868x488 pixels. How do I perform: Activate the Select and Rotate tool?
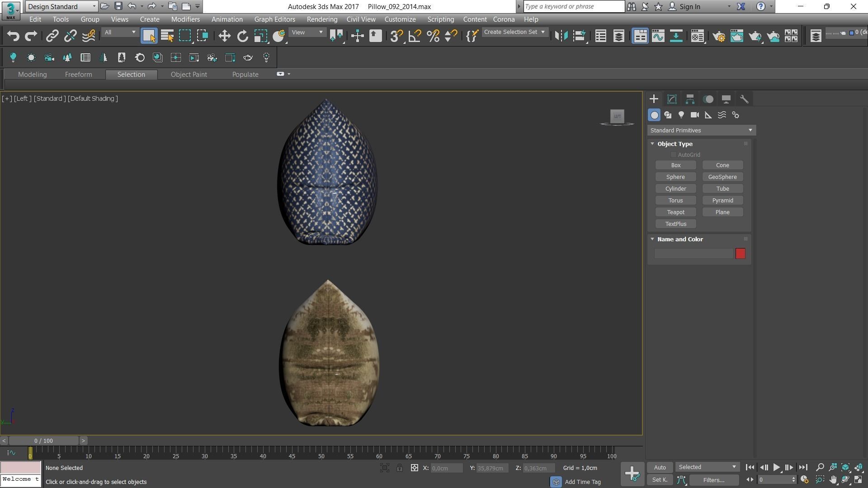coord(243,36)
